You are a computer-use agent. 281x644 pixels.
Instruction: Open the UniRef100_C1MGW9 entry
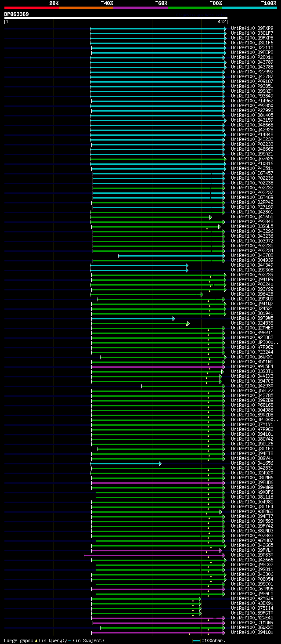point(252,622)
